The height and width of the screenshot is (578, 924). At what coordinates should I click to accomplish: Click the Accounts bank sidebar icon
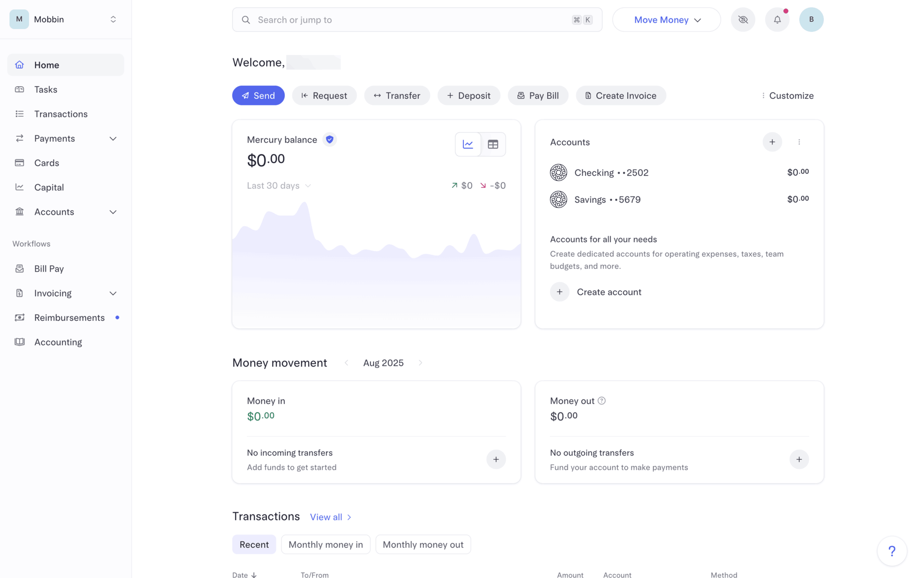(19, 212)
